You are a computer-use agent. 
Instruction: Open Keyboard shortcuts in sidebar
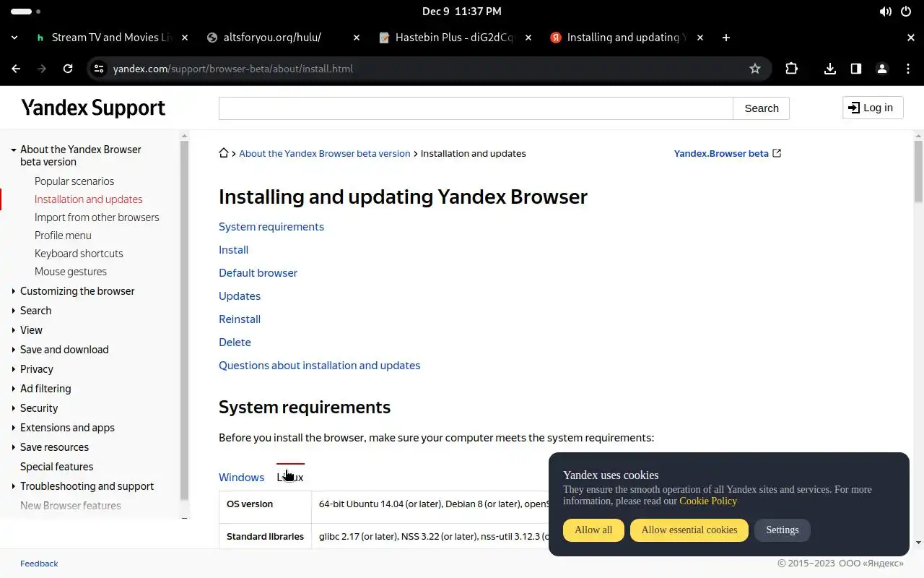(x=79, y=254)
